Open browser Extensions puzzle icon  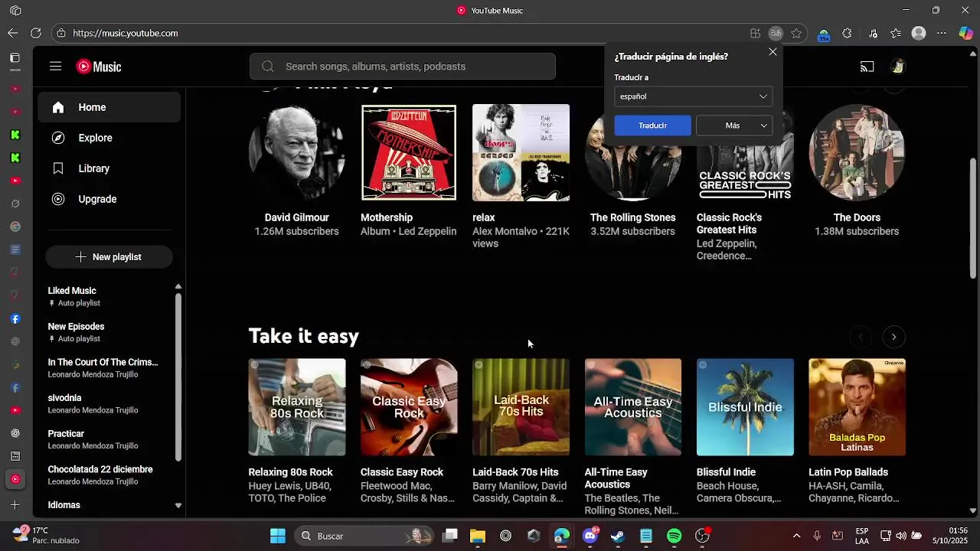[847, 33]
